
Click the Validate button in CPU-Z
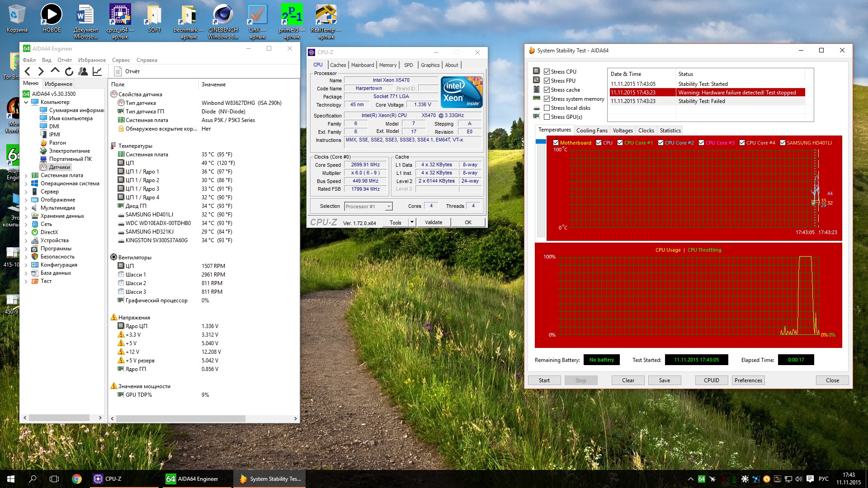tap(433, 222)
